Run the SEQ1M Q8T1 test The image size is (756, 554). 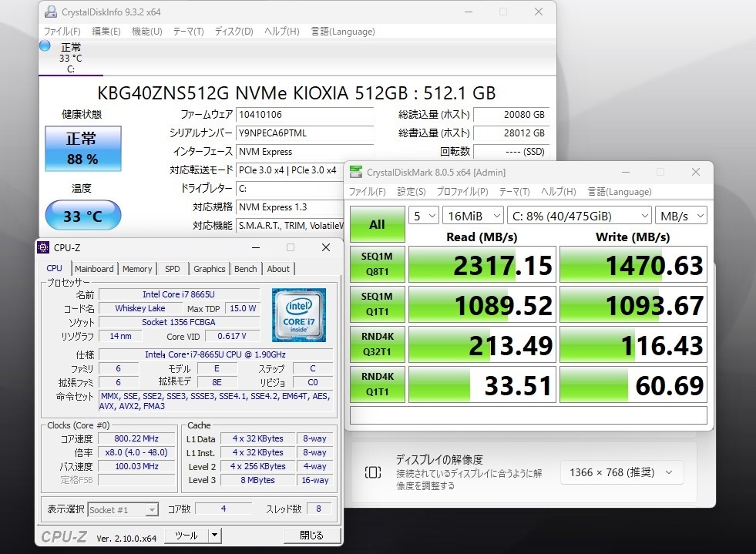click(377, 264)
